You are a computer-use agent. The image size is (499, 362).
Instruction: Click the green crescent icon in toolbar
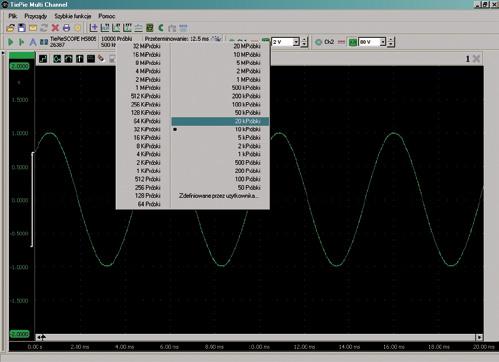click(161, 28)
